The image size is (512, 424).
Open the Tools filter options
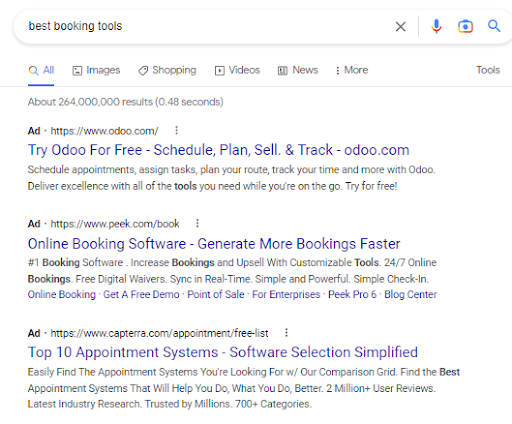[x=488, y=70]
